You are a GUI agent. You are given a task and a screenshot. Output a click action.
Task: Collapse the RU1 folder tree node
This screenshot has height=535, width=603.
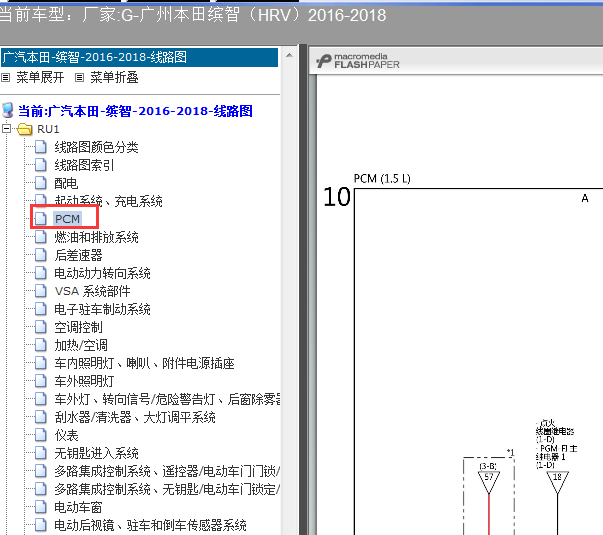point(7,128)
